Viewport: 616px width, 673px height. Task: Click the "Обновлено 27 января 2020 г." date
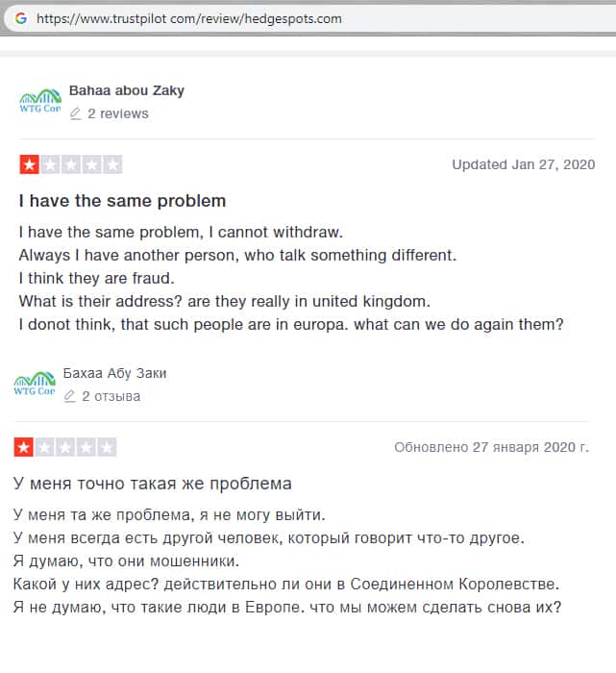491,447
